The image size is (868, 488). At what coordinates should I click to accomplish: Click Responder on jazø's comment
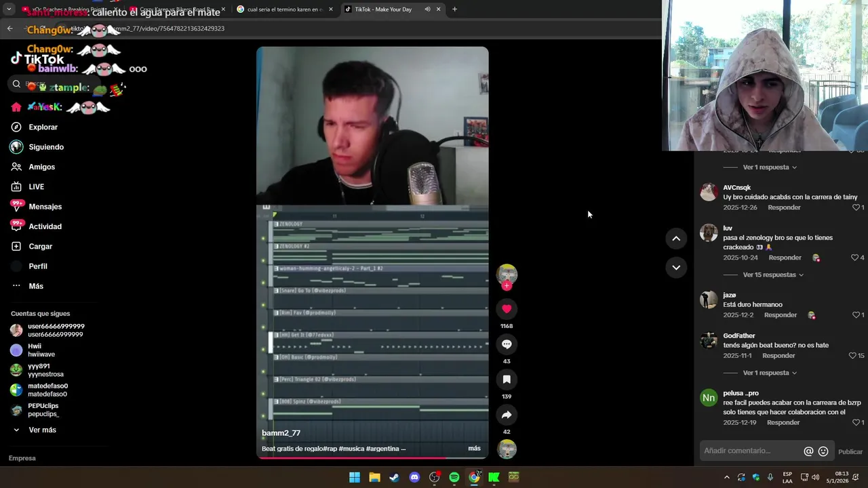[781, 315]
